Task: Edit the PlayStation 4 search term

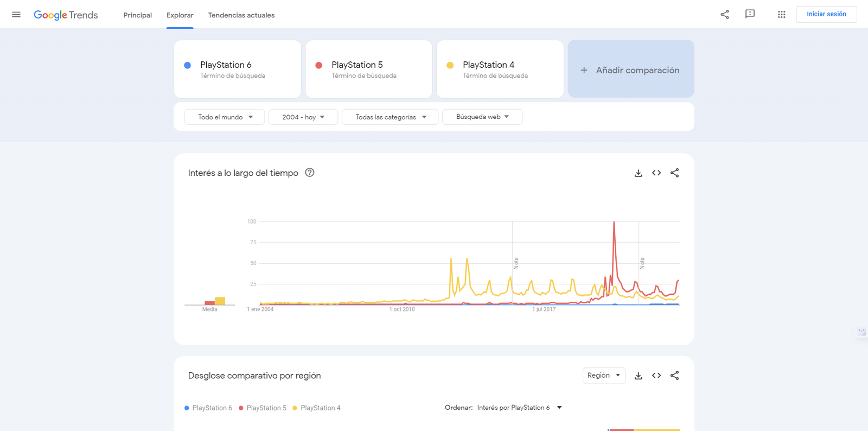Action: 500,69
